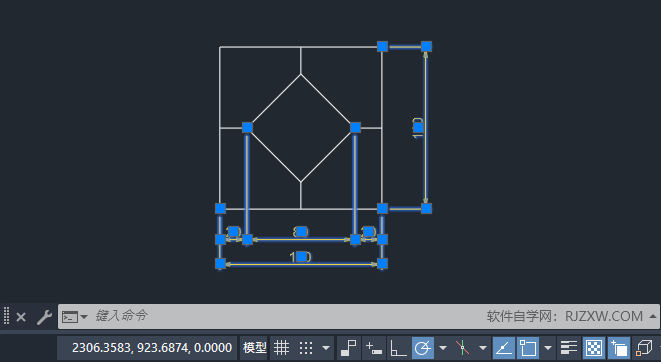
Task: Select bottom-right grip of vertical dimension
Action: point(426,208)
